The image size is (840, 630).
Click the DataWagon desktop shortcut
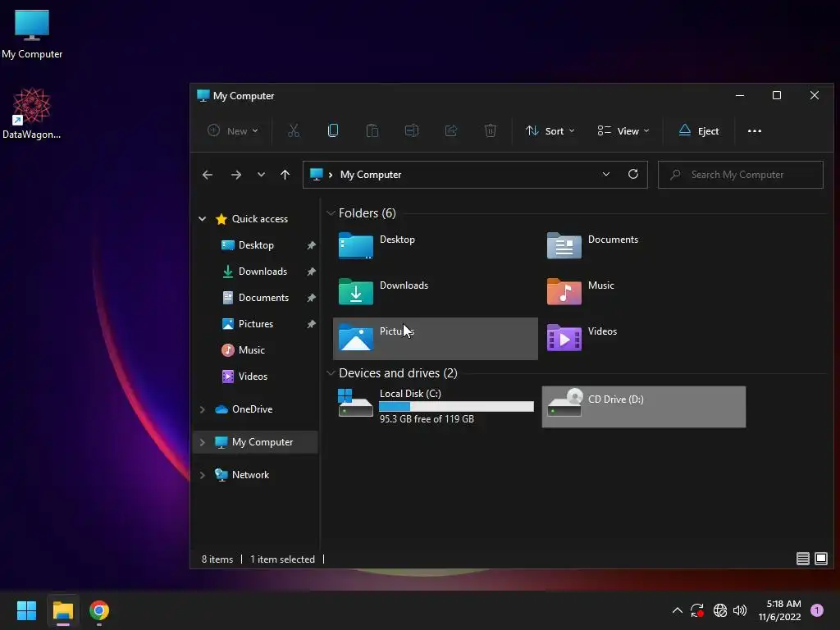tap(32, 113)
